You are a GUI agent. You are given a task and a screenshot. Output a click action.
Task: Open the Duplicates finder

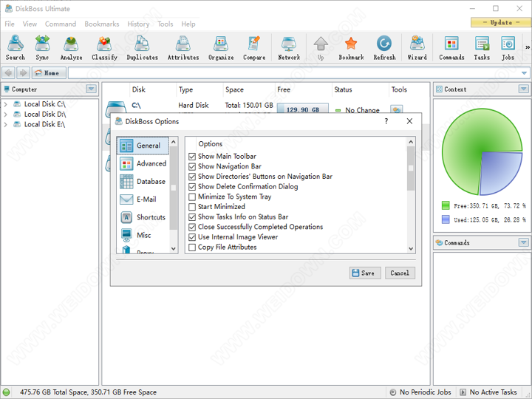[x=142, y=47]
